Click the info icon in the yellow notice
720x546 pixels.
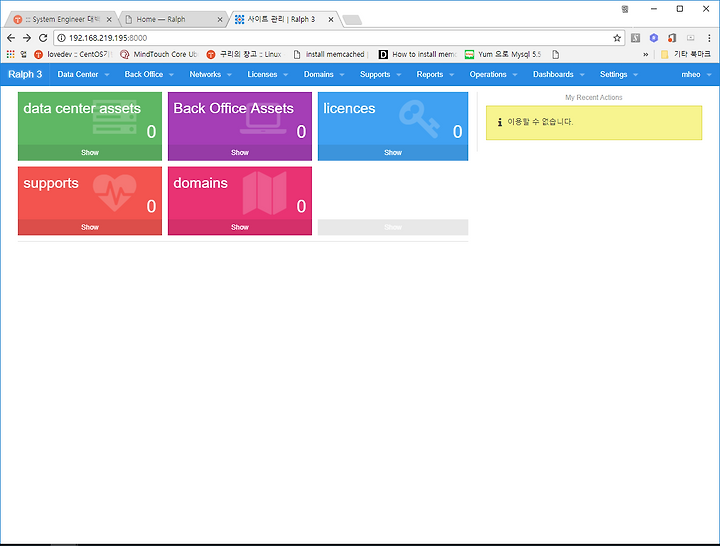pyautogui.click(x=500, y=122)
